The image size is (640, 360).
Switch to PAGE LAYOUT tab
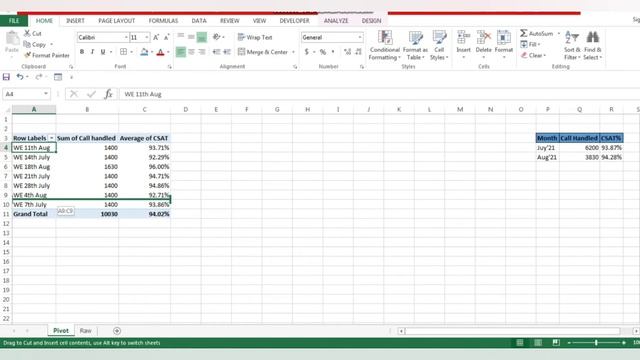tap(116, 21)
